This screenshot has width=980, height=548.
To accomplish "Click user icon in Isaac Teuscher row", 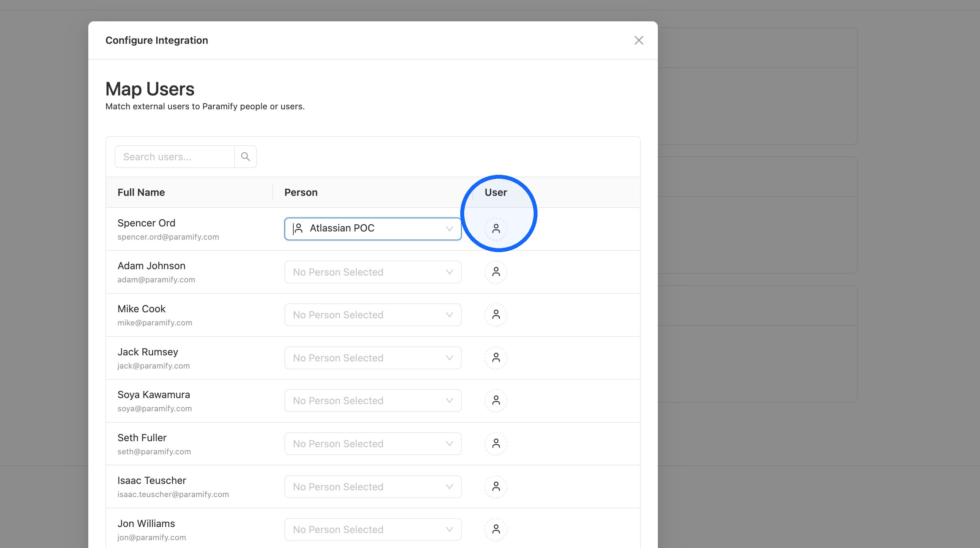I will [x=496, y=486].
